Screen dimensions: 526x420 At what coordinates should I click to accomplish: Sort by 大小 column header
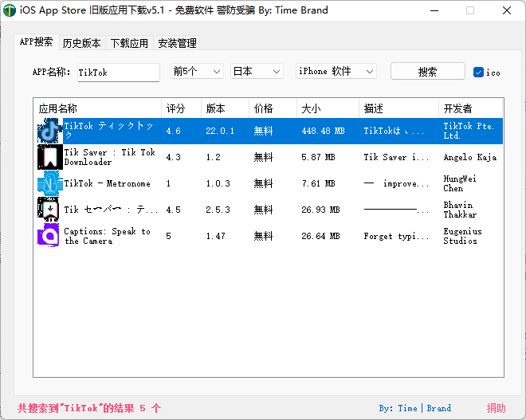pyautogui.click(x=328, y=108)
